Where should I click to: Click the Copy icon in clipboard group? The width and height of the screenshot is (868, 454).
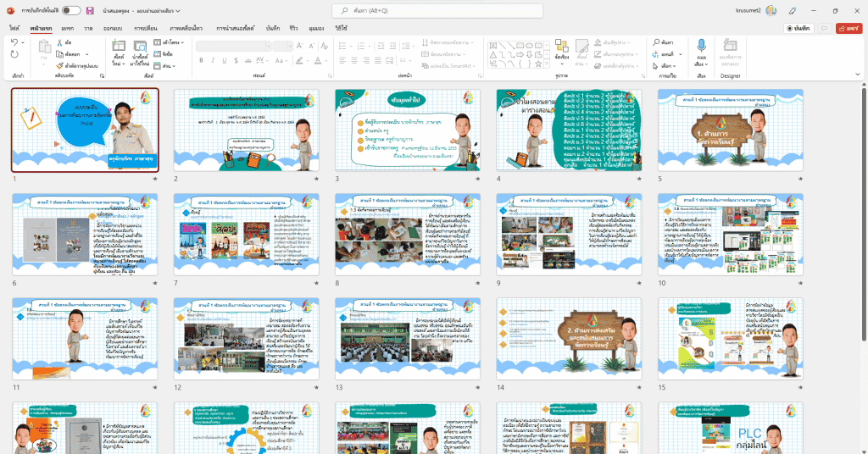(x=60, y=54)
